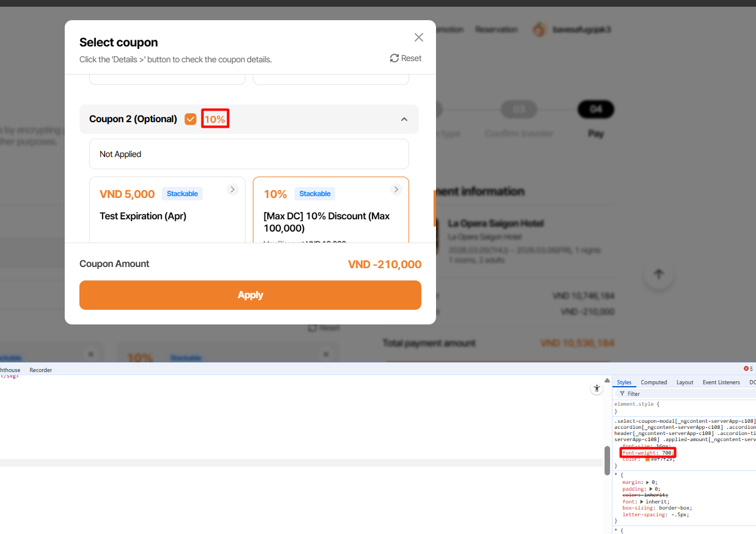Select the [Max DC] 10% Discount coupon
Screen dimensions: 756x534
330,211
